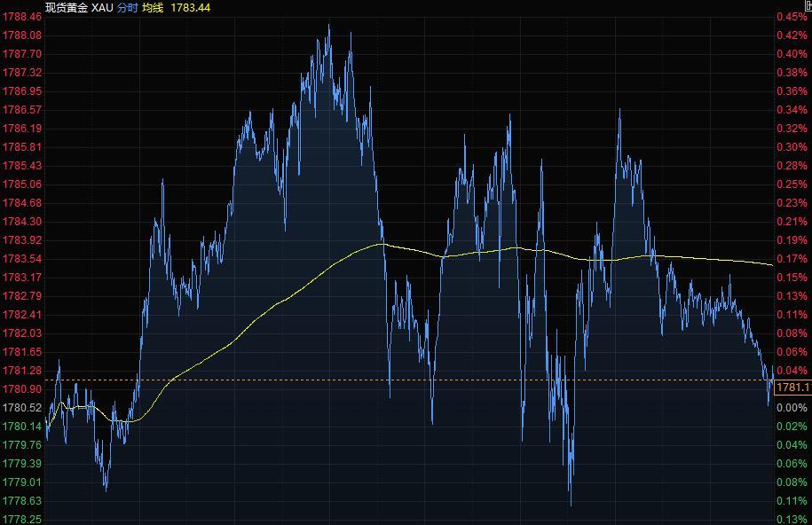Screen dimensions: 812x525
Task: Click the 0.30% percent axis label
Action: [792, 147]
